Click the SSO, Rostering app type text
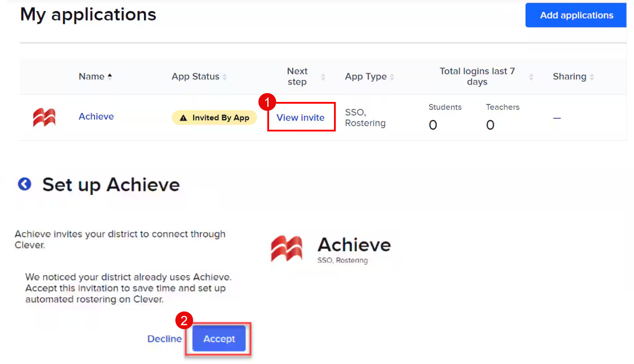Viewport: 634px width, 364px height. (x=365, y=117)
